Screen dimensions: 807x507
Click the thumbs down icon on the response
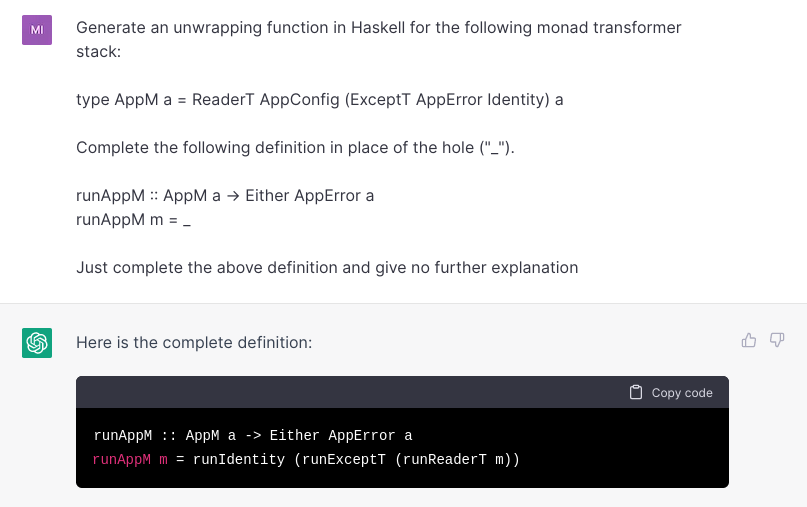777,341
